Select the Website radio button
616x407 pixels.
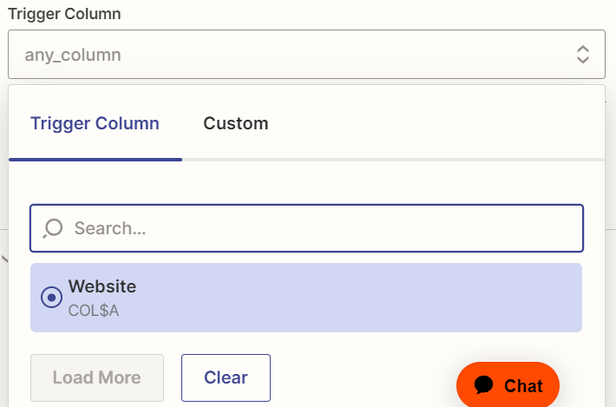(51, 297)
